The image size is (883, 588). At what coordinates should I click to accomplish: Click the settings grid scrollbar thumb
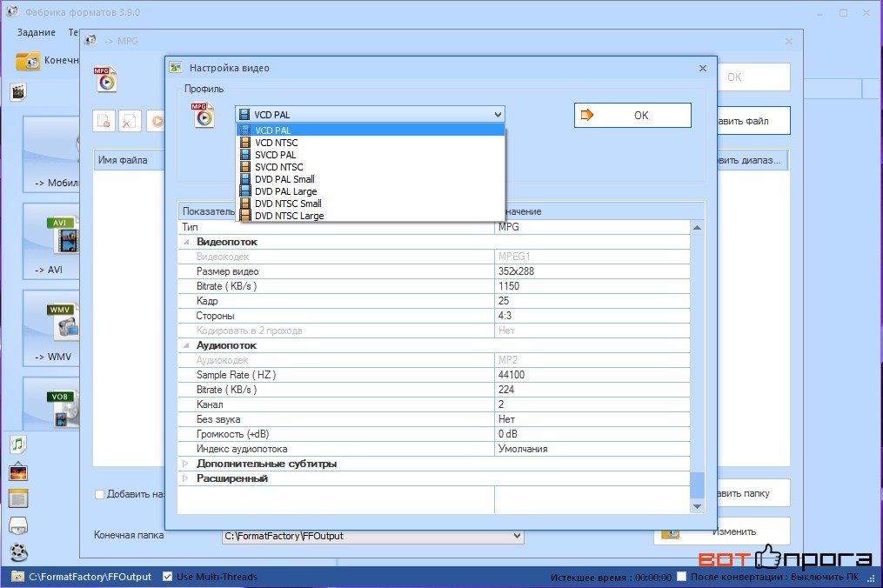(697, 485)
